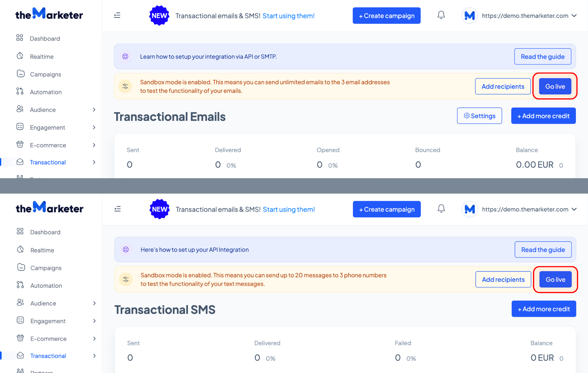Viewport: 588px width, 373px height.
Task: Click Go live in the email sandbox banner
Action: (x=555, y=86)
